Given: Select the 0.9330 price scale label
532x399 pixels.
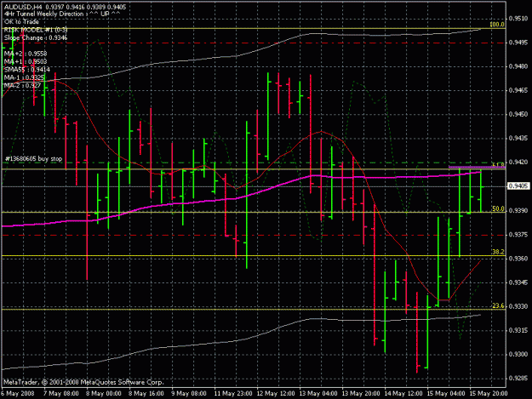Looking at the screenshot, I should (518, 306).
